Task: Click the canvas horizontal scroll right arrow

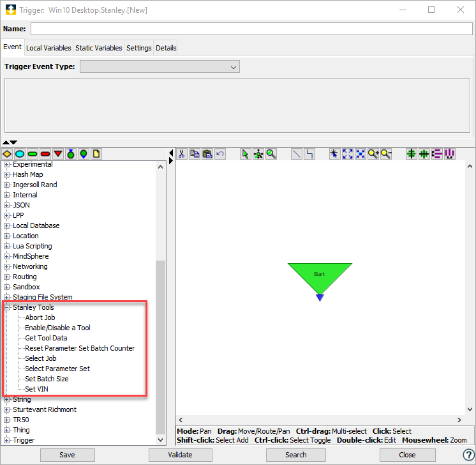Action: (x=459, y=420)
